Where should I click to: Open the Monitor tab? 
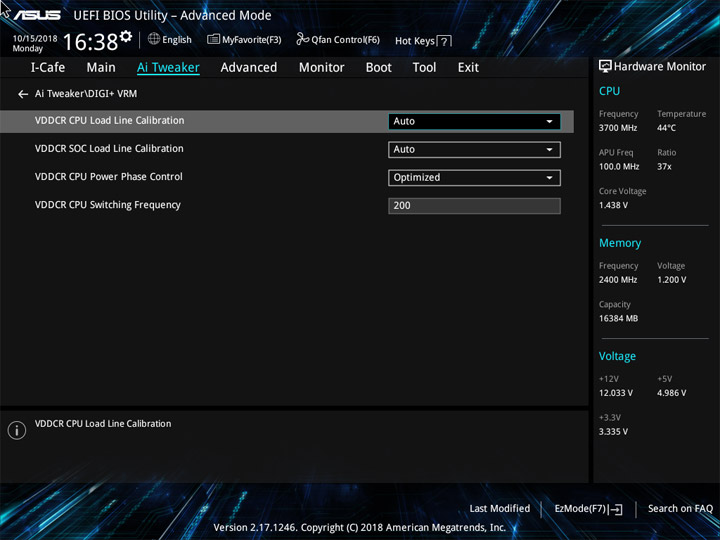click(x=321, y=68)
